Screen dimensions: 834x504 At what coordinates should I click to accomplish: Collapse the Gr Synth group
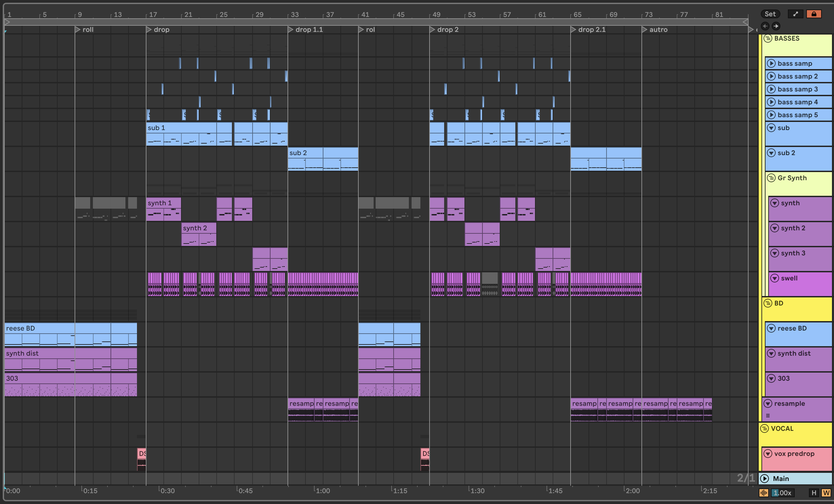pyautogui.click(x=771, y=178)
